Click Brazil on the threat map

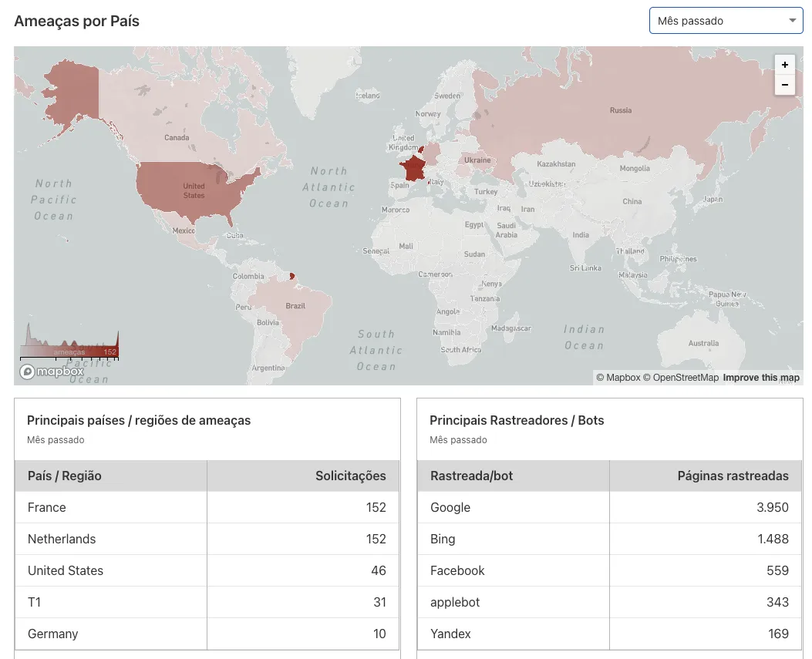click(295, 306)
